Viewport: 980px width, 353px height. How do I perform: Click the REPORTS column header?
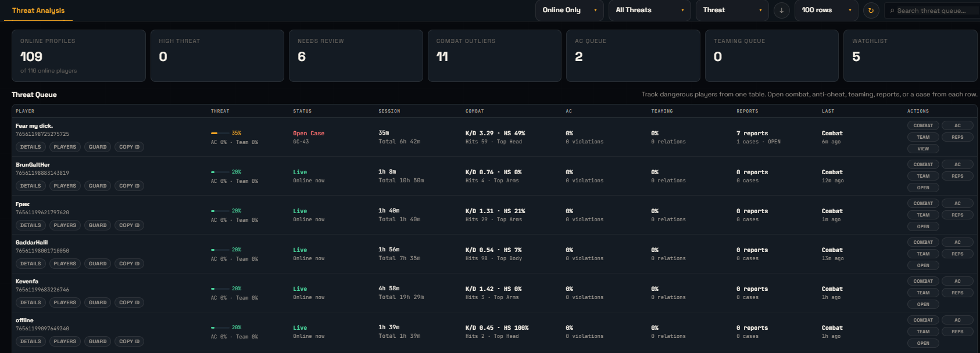click(747, 111)
